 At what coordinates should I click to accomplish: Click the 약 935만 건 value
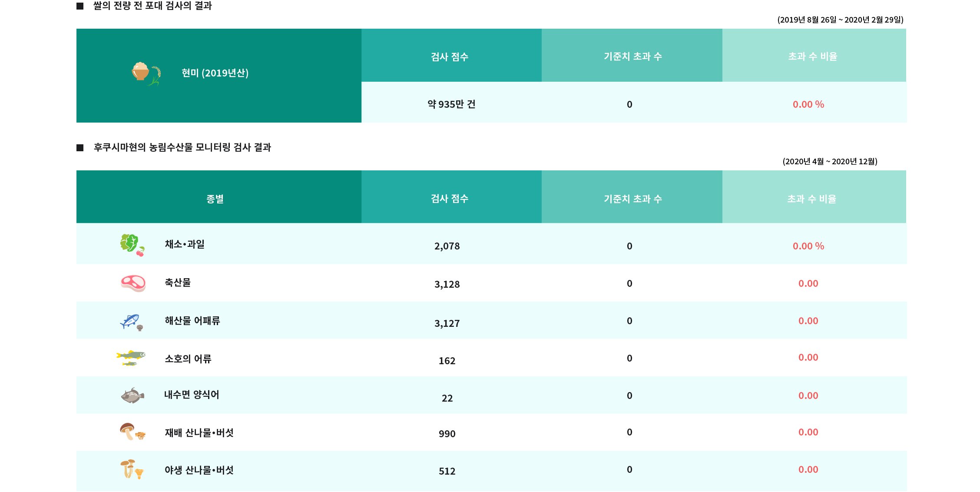coord(451,104)
